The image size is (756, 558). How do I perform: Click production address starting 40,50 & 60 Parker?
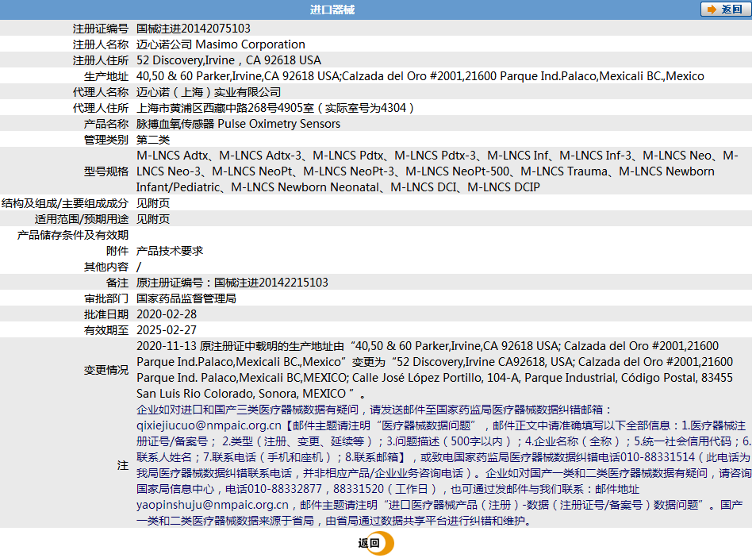(420, 76)
